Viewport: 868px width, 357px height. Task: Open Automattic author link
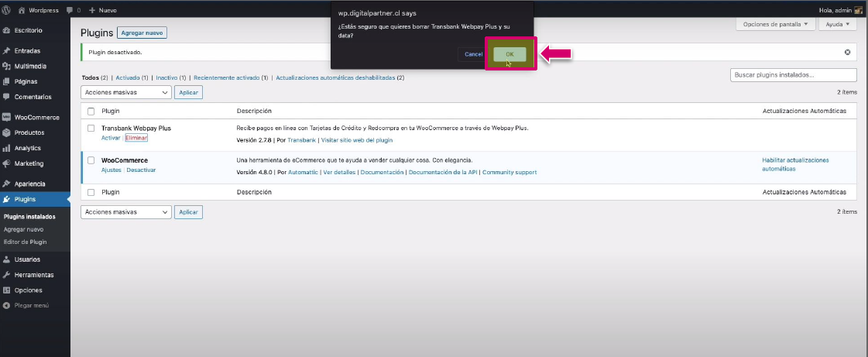coord(304,172)
